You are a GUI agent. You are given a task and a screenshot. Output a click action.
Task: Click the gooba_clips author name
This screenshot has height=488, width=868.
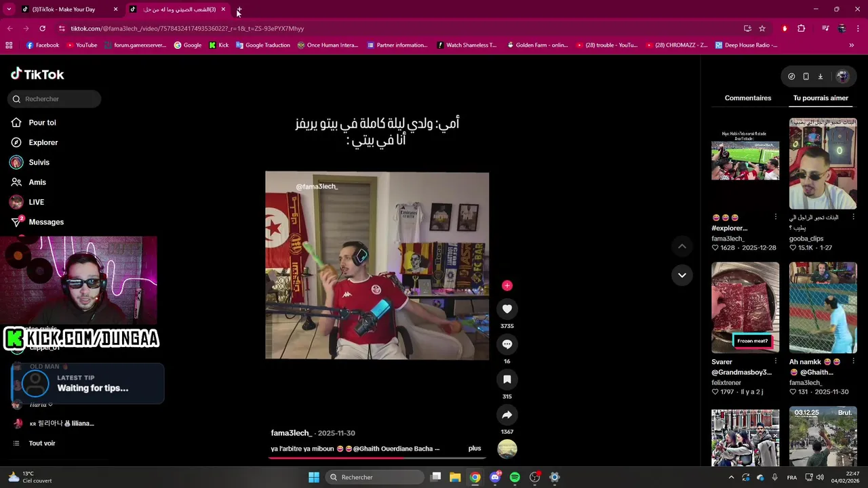pyautogui.click(x=806, y=239)
